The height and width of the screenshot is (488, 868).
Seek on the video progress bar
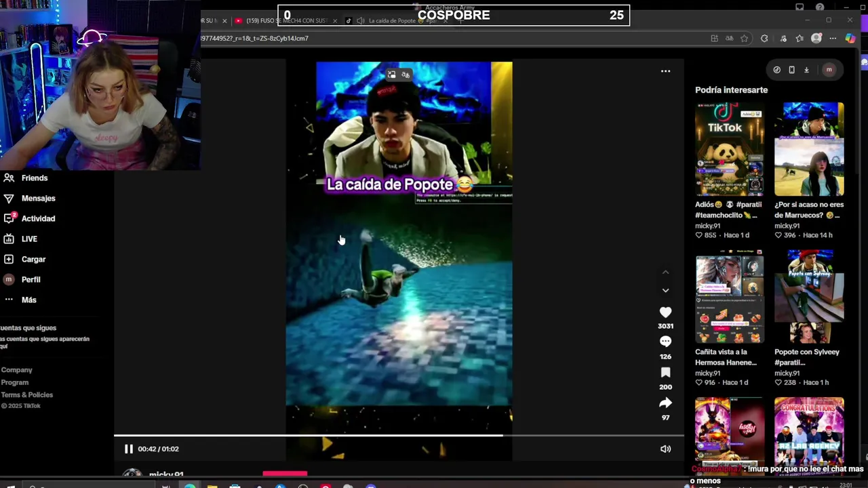[x=399, y=436]
